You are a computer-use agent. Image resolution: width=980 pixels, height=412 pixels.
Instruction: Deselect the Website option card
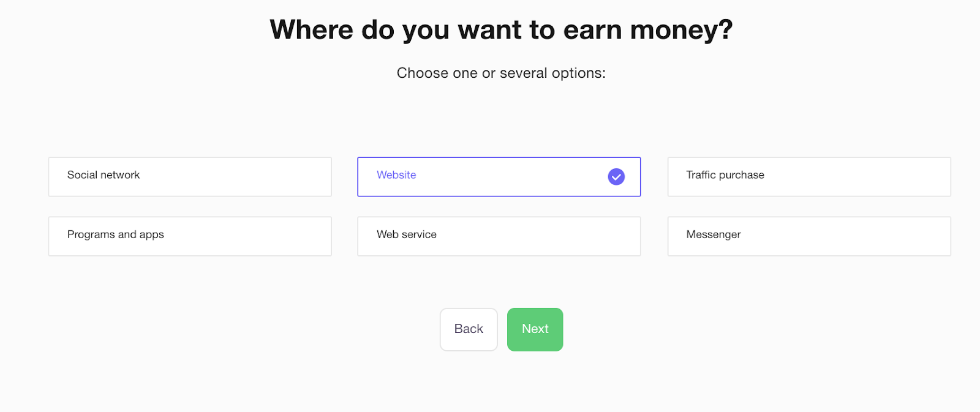[x=499, y=177]
